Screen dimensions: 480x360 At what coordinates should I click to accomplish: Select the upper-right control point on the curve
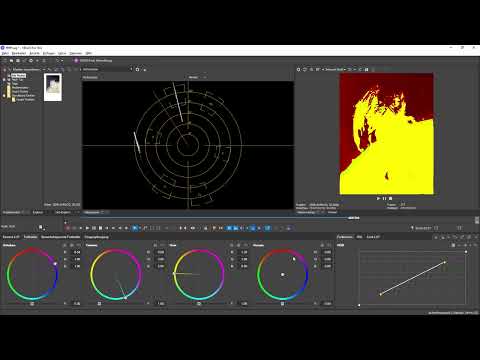[445, 262]
